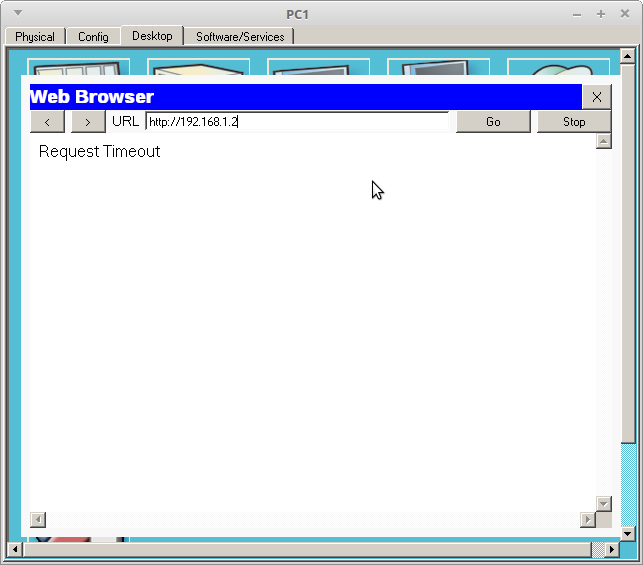This screenshot has height=565, width=643.
Task: Click the Request Timeout message text
Action: pos(99,152)
